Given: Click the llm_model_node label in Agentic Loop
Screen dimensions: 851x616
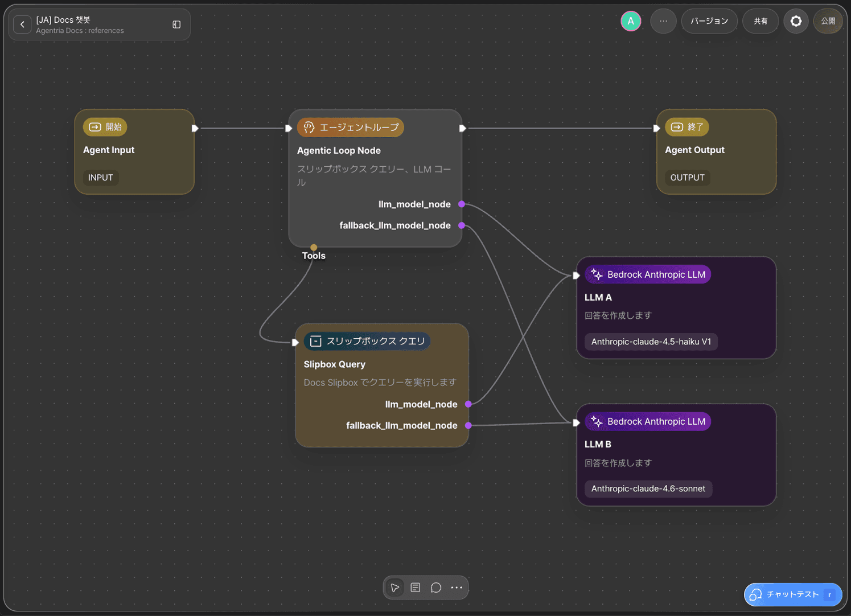Looking at the screenshot, I should (x=414, y=204).
